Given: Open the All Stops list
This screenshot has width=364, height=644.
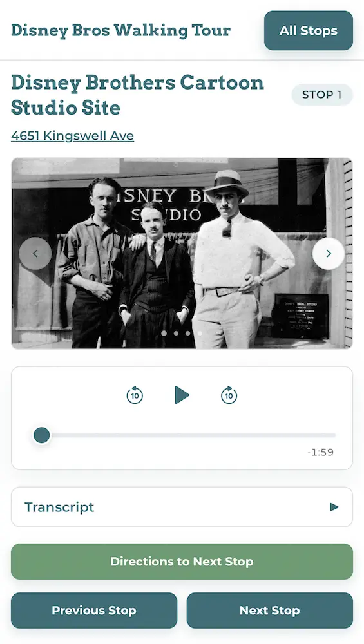Looking at the screenshot, I should coord(309,31).
